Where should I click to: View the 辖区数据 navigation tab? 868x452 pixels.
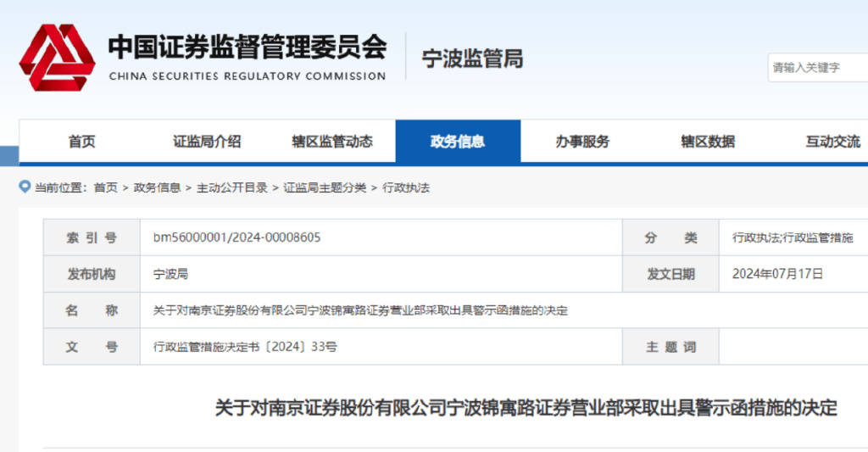click(708, 142)
